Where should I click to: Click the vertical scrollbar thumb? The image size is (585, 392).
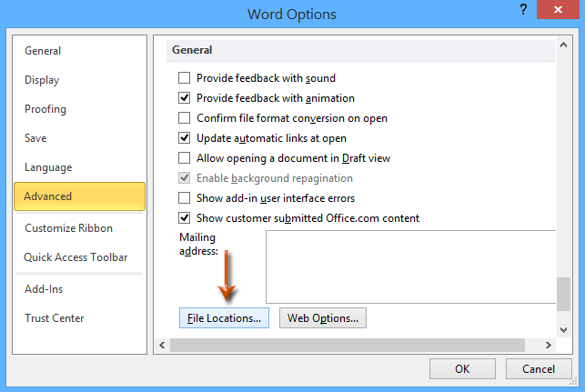563,294
